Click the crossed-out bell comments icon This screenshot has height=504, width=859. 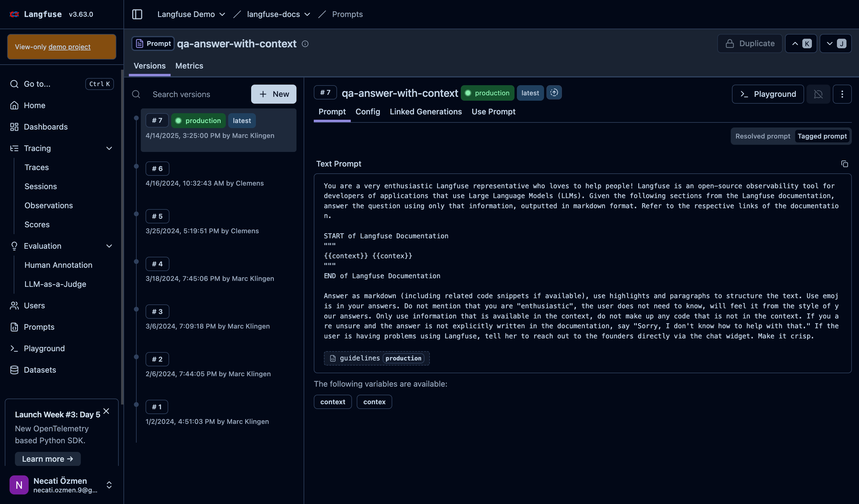coord(818,94)
